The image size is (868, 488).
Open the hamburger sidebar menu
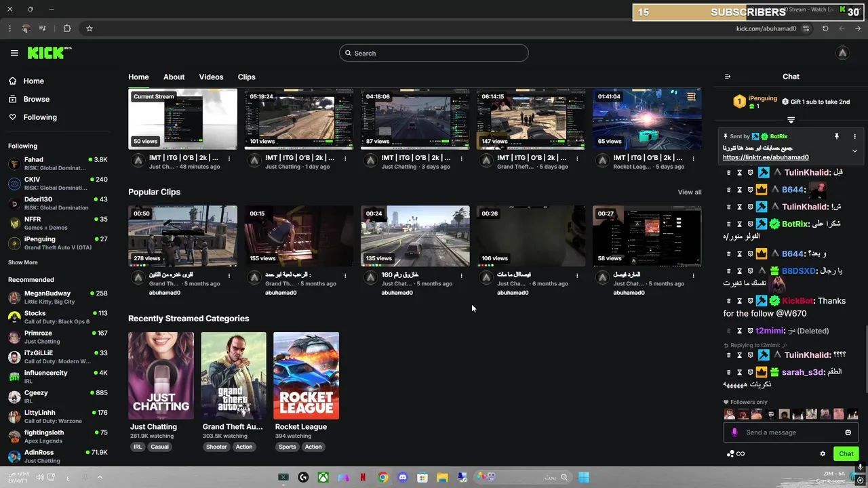point(14,53)
